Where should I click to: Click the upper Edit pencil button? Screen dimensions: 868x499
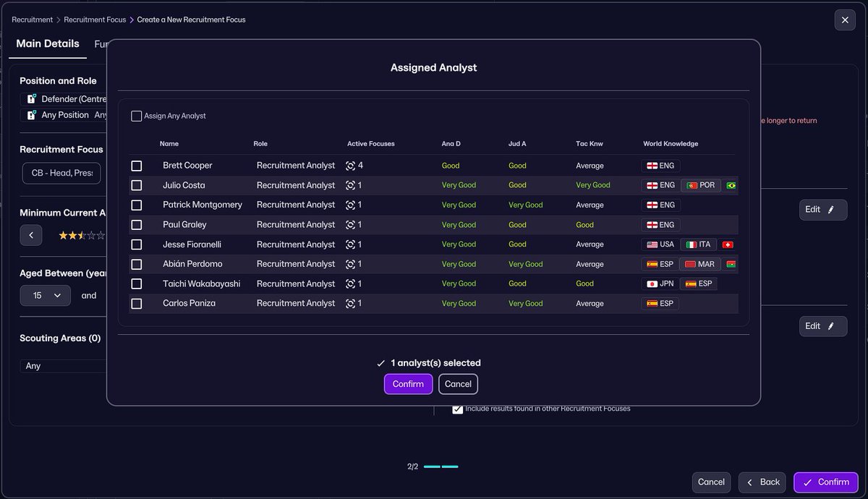(x=823, y=210)
